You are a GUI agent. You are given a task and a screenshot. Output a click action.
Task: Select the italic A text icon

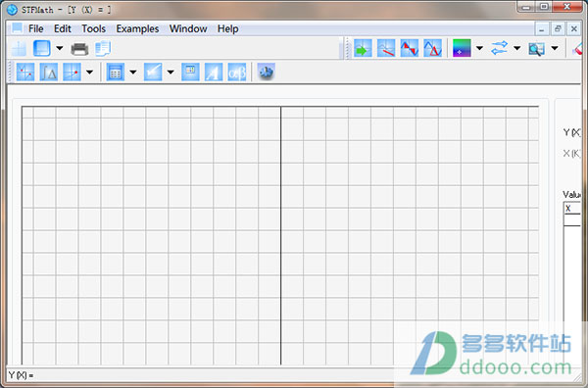pos(214,72)
